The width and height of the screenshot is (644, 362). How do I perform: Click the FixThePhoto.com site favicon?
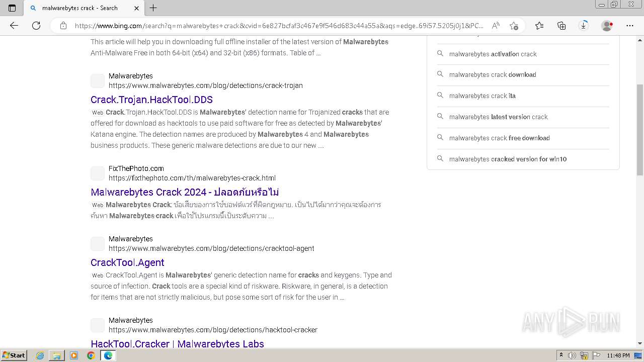pos(98,173)
